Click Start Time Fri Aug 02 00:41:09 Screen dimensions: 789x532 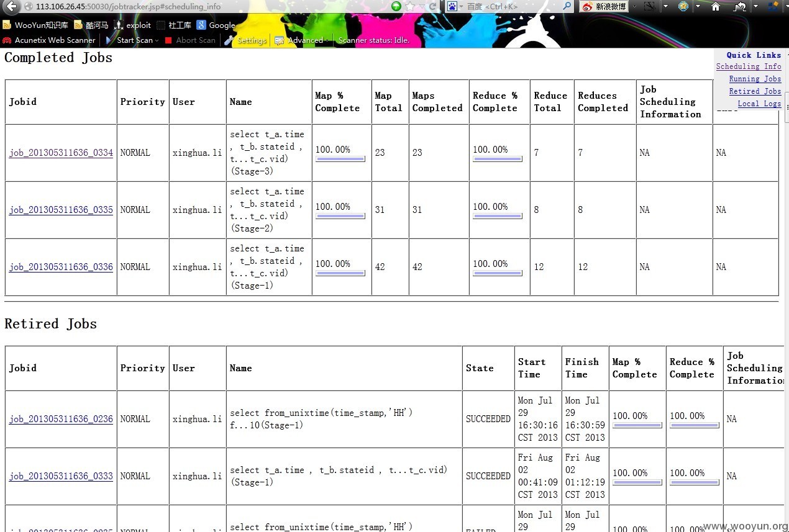coord(538,476)
